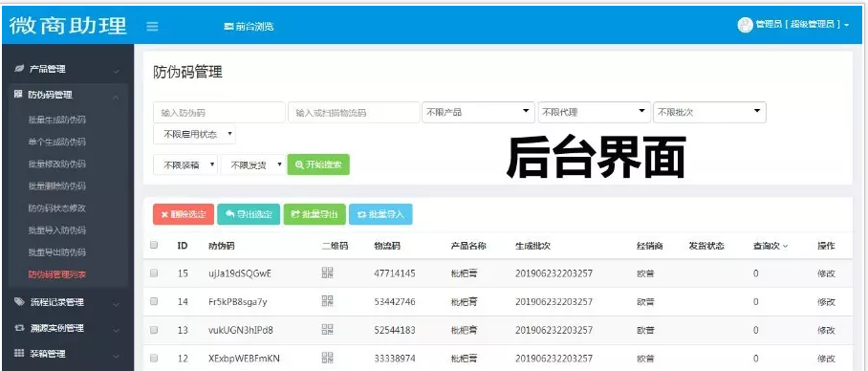Select the checkbox for row ID 15

click(154, 273)
